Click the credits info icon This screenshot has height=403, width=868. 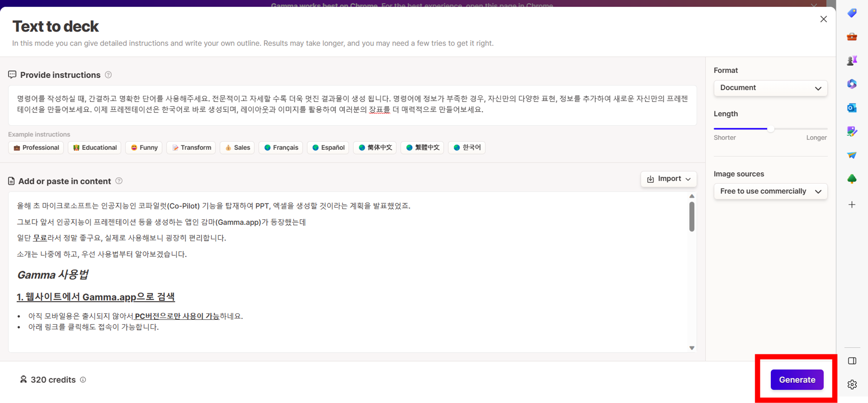click(x=83, y=380)
